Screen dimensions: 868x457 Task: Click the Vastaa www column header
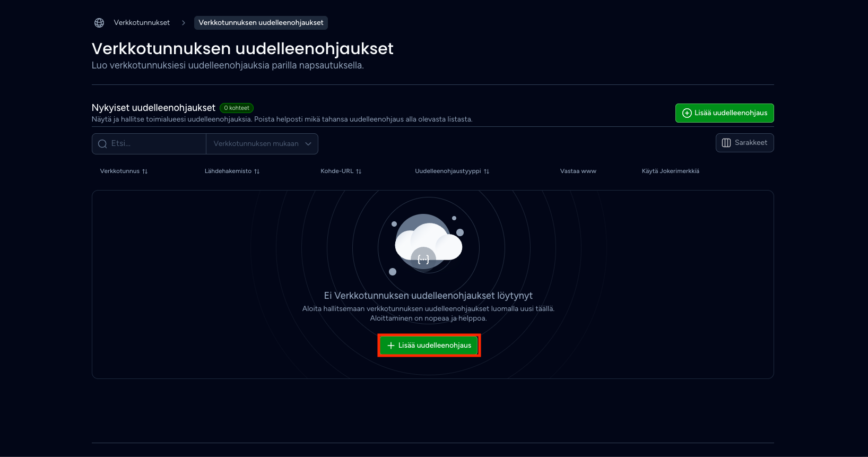[578, 171]
